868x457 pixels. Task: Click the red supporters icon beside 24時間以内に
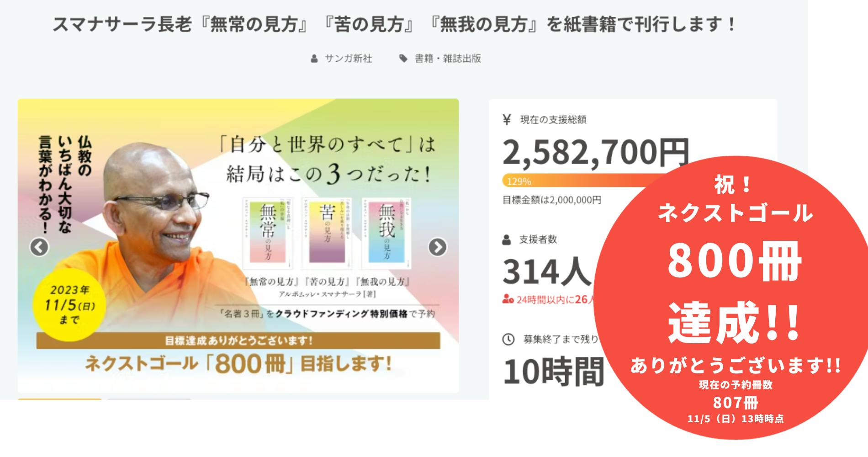(x=508, y=300)
